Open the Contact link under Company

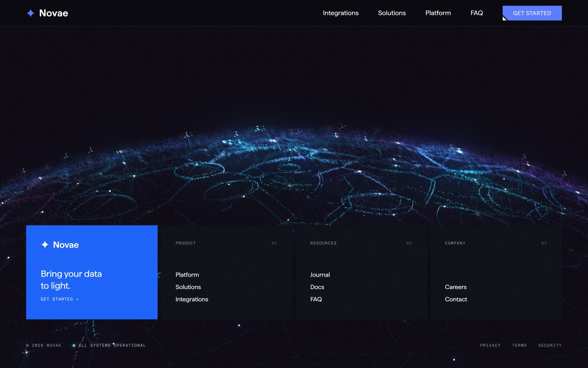click(x=456, y=299)
